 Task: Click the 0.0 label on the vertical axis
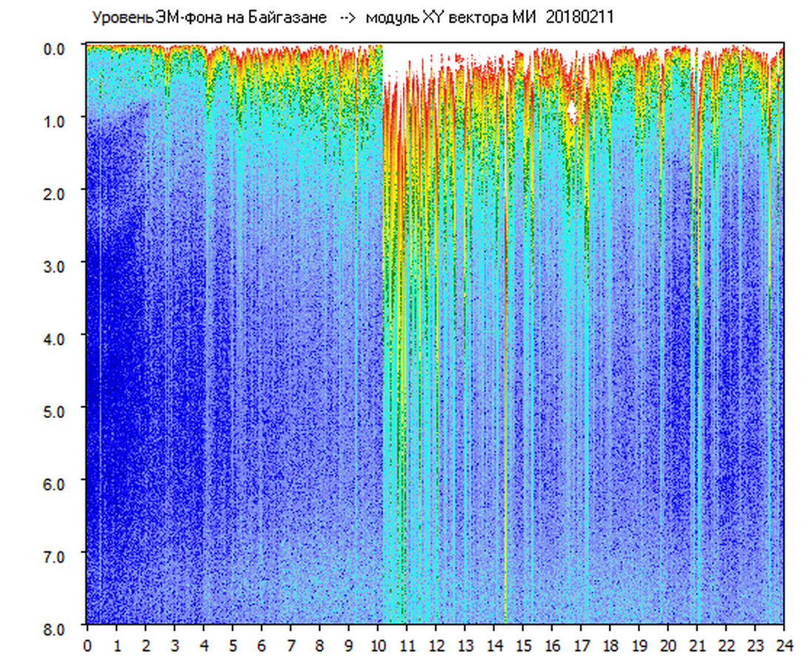point(57,47)
